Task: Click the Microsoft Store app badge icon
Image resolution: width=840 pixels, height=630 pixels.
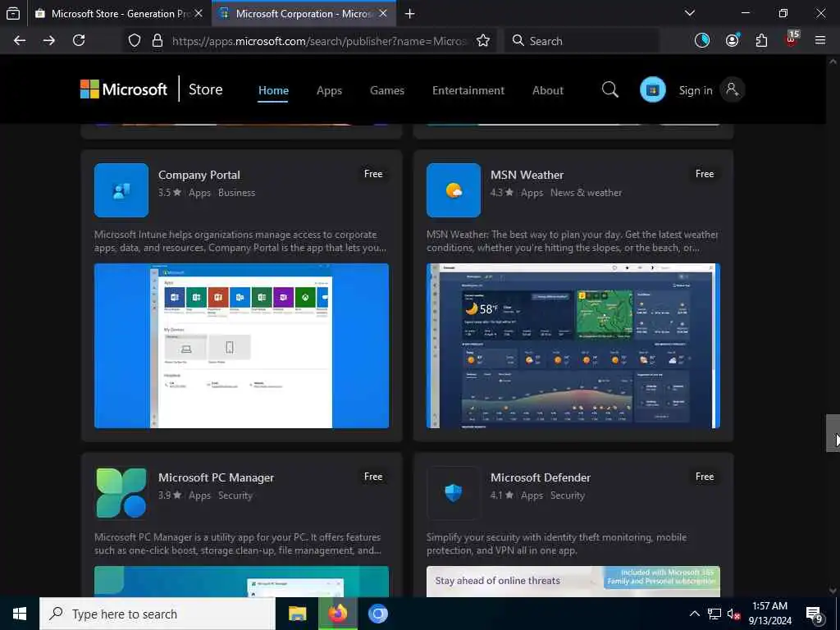Action: tap(652, 89)
